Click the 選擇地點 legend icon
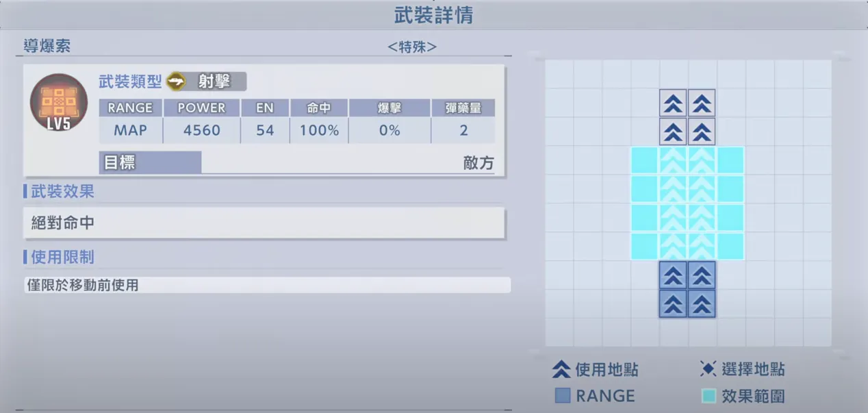 (x=708, y=369)
